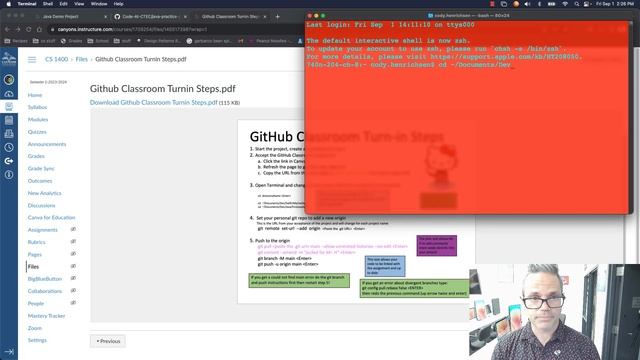The image size is (640, 360).
Task: Open Syllabus in course navigation
Action: tap(37, 107)
